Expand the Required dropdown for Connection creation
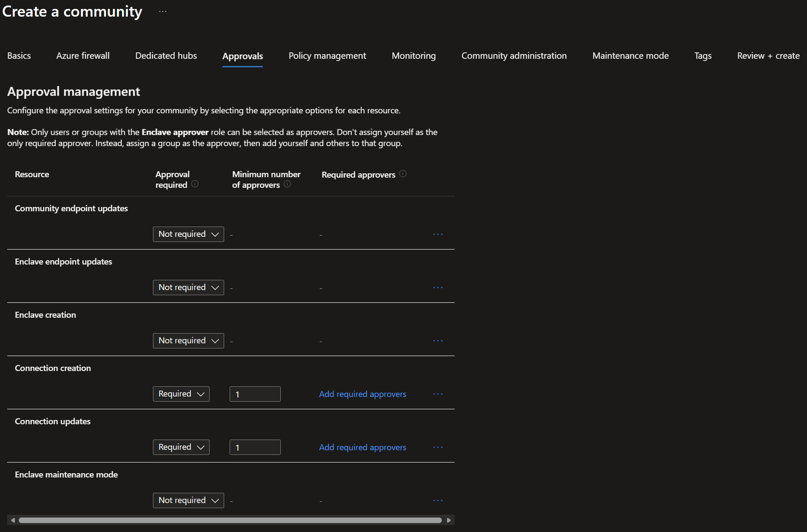This screenshot has height=532, width=807. point(181,394)
